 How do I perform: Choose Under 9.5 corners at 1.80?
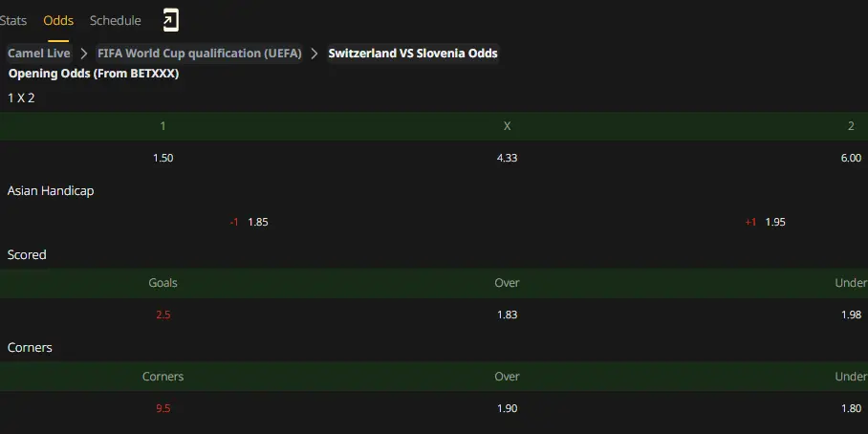[851, 408]
